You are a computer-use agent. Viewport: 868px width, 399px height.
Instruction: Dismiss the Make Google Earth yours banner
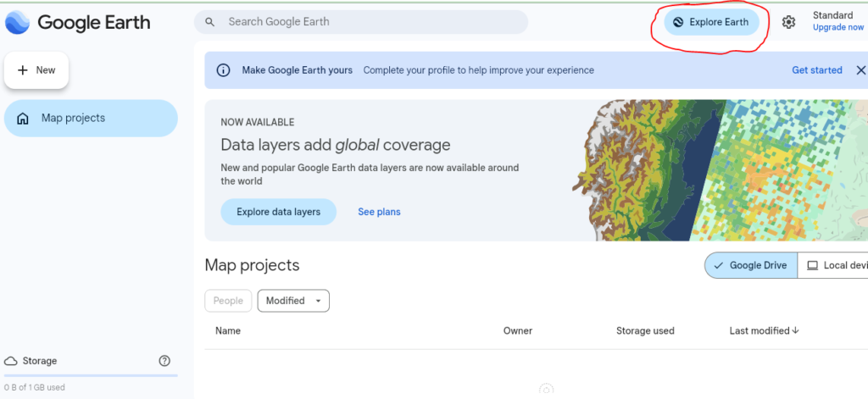(861, 70)
